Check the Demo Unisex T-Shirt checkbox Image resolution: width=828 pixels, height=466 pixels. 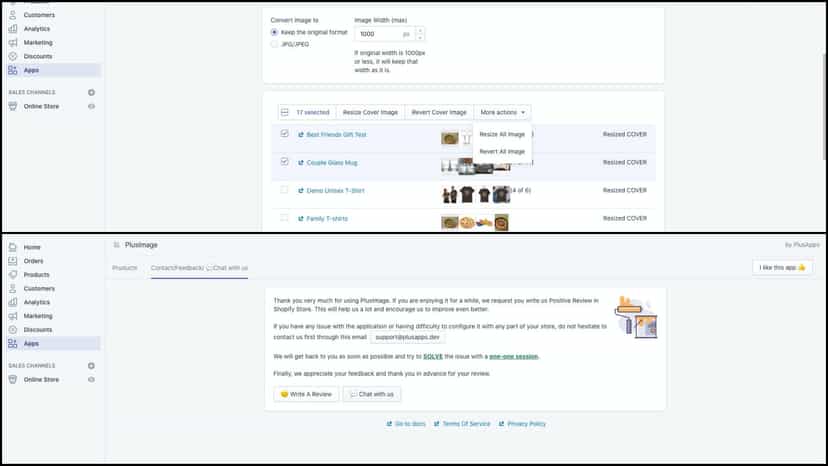coord(284,190)
